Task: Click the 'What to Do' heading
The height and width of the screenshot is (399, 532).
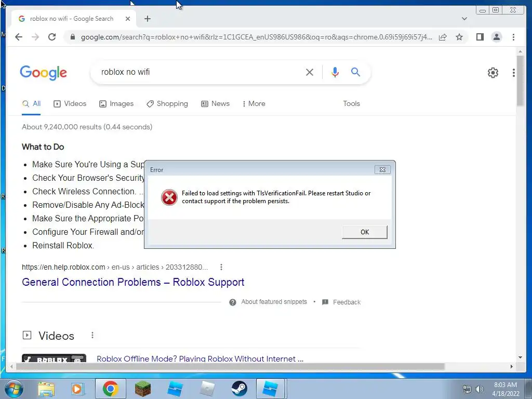Action: pos(43,147)
